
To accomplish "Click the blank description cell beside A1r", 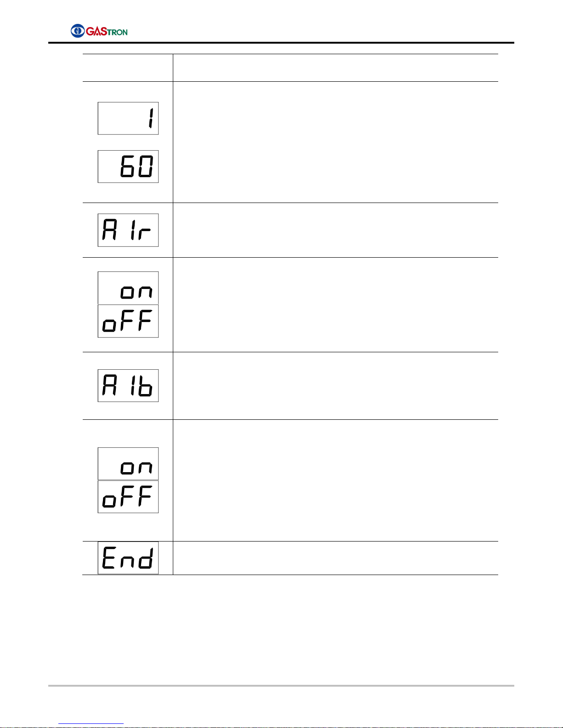I will point(336,230).
